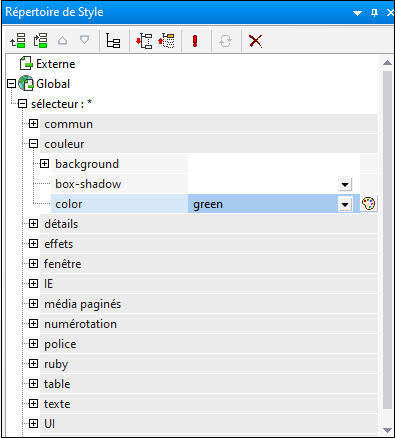Click the green value field of color
The width and height of the screenshot is (395, 438).
pyautogui.click(x=263, y=204)
